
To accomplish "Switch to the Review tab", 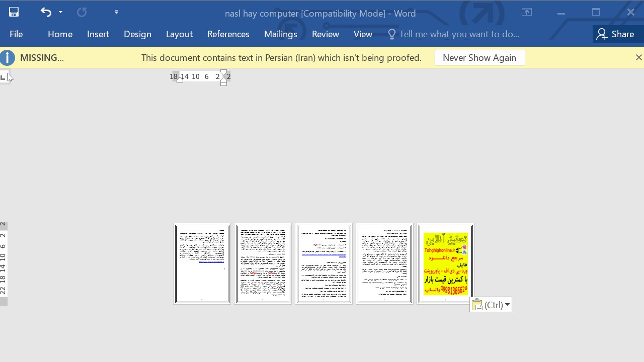I will [x=326, y=34].
